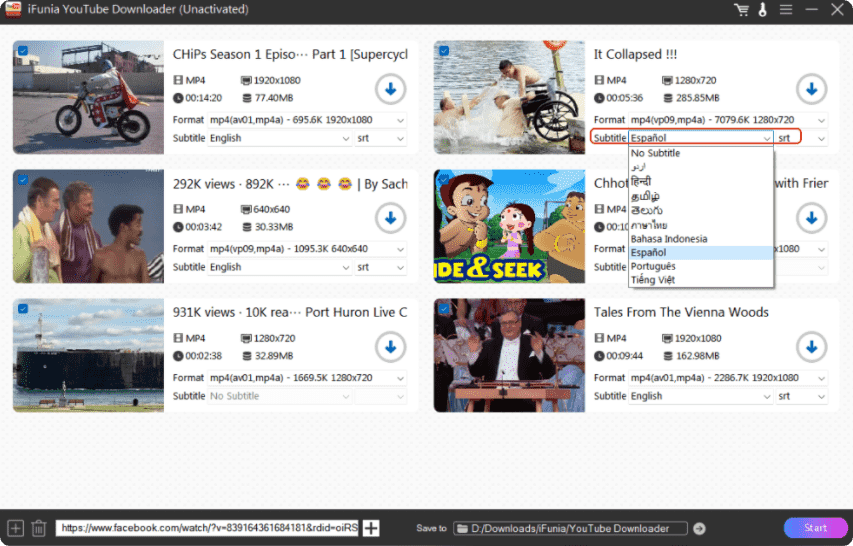Viewport: 853px width, 546px height.
Task: Open the output folder with arrow icon
Action: tap(699, 528)
